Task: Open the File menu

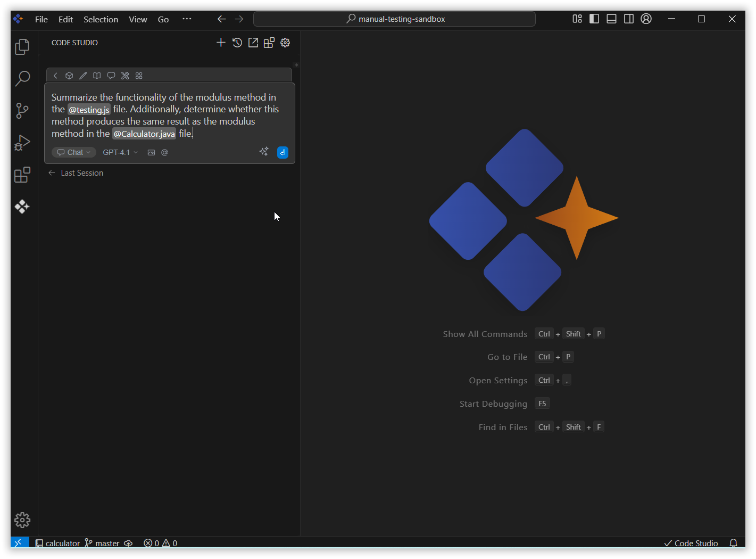Action: tap(41, 19)
